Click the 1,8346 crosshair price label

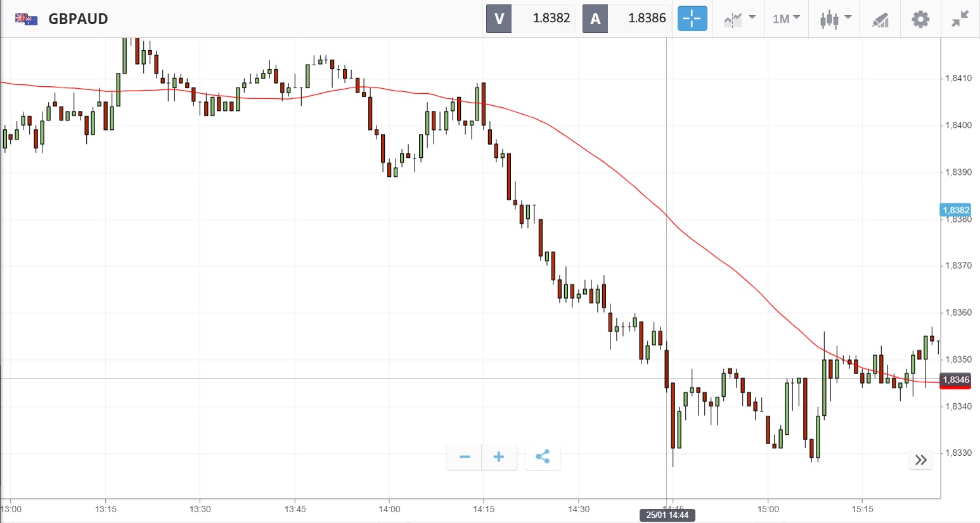[955, 380]
